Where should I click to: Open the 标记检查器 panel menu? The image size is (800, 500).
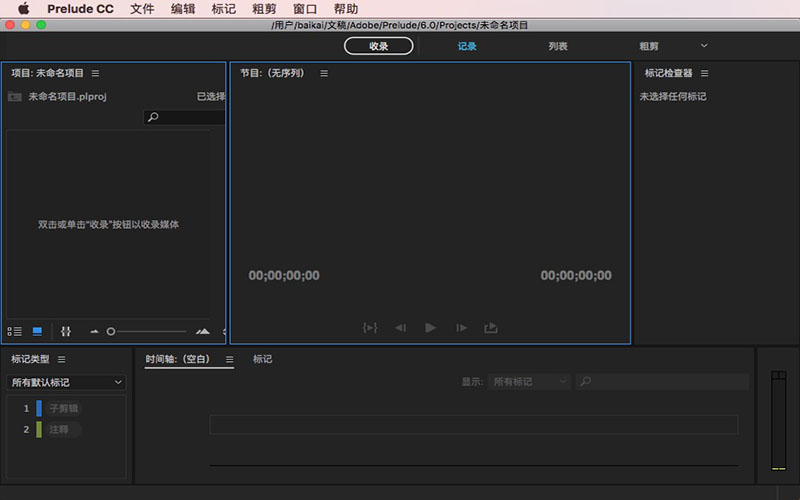click(705, 73)
